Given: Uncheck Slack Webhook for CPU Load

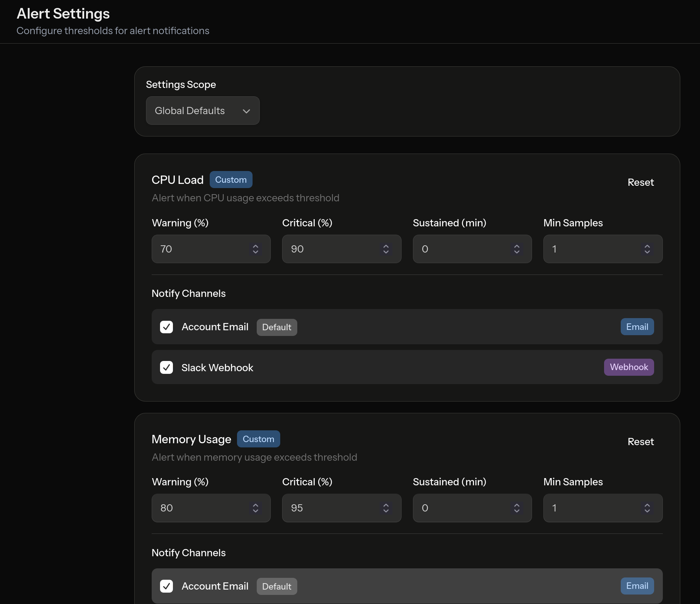Looking at the screenshot, I should click(166, 367).
